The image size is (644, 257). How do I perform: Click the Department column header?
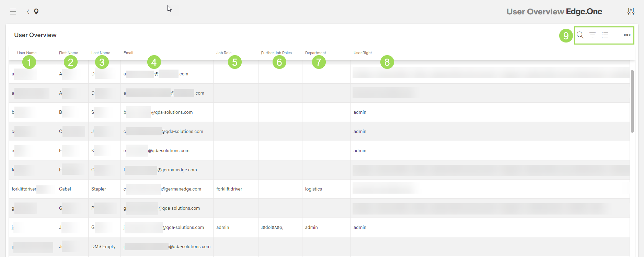[315, 53]
